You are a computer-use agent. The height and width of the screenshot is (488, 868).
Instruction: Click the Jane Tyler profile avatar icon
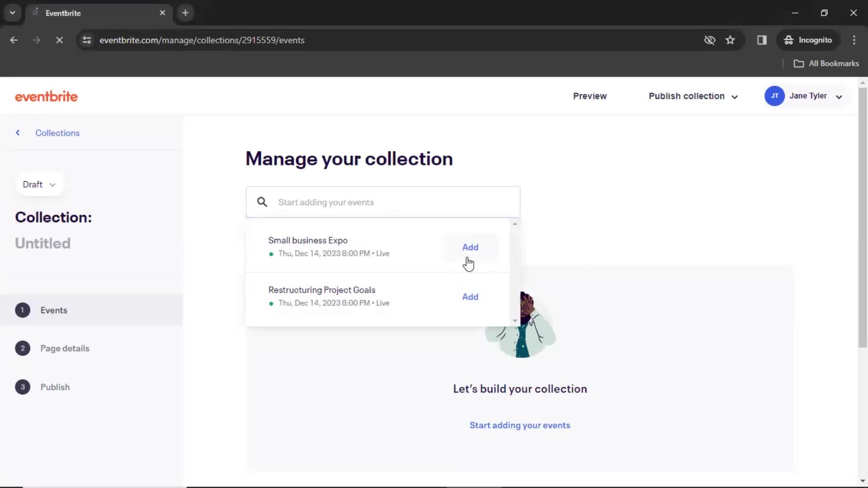click(774, 96)
